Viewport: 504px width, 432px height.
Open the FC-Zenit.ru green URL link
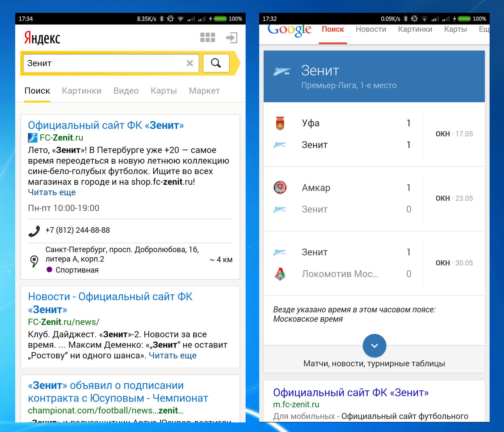pos(61,138)
